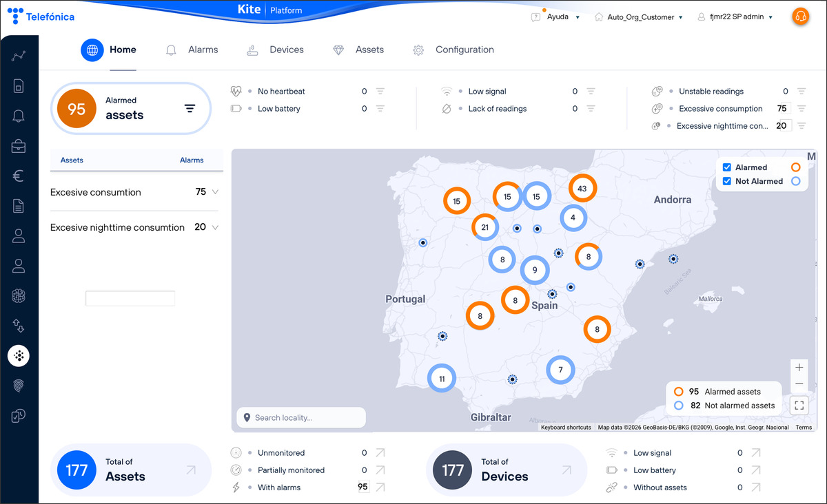Open the document reports icon in sidebar
The image size is (827, 504).
(19, 206)
